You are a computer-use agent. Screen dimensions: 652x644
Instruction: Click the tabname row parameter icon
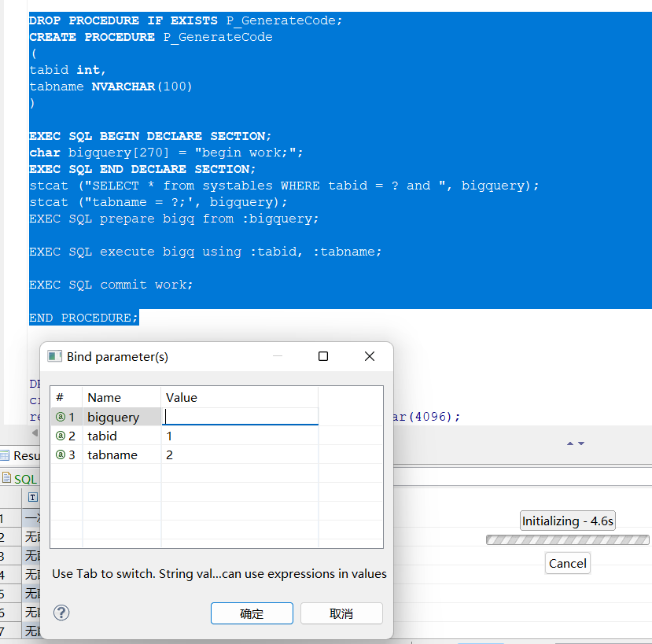coord(61,454)
